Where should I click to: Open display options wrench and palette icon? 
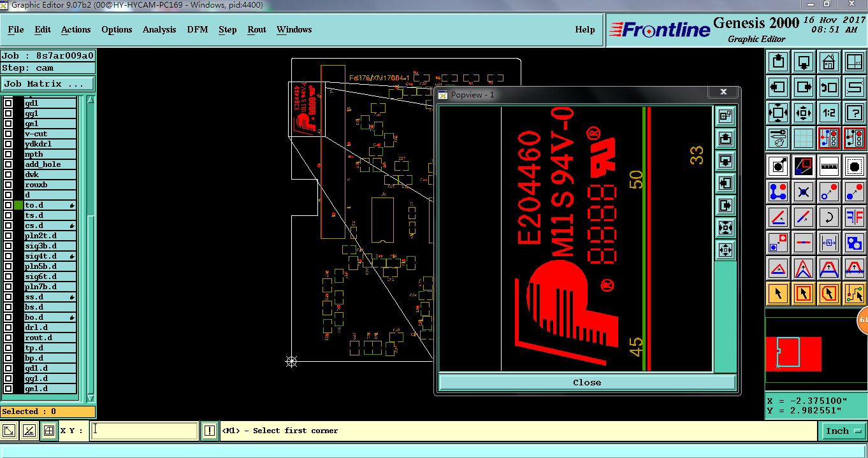[778, 138]
